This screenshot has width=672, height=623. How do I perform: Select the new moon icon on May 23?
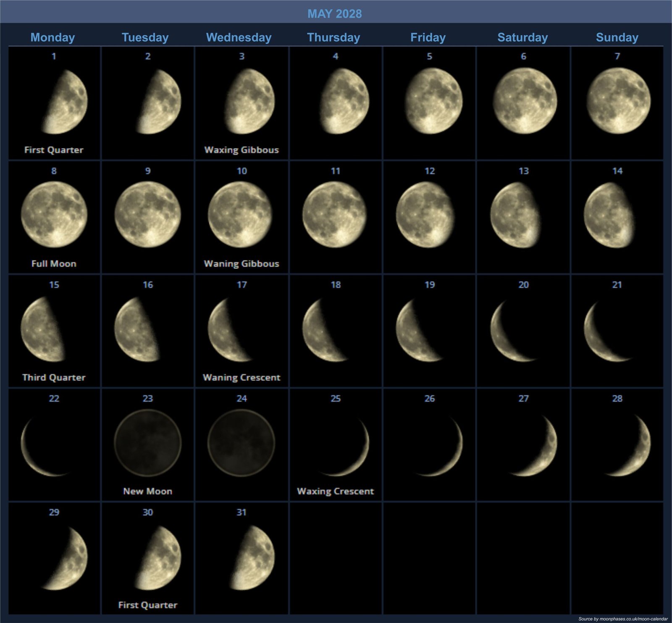click(x=148, y=443)
